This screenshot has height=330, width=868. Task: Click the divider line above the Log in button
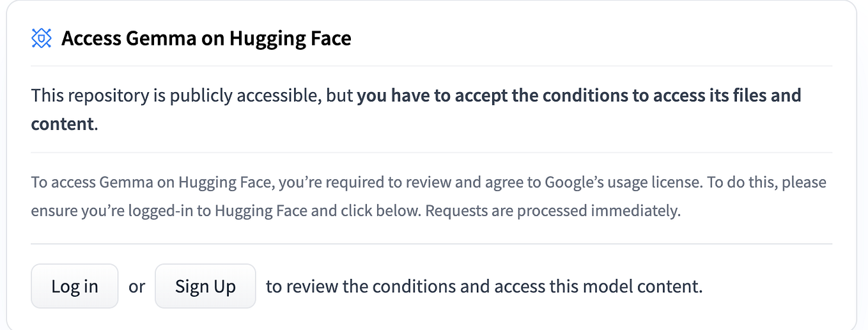tap(431, 244)
